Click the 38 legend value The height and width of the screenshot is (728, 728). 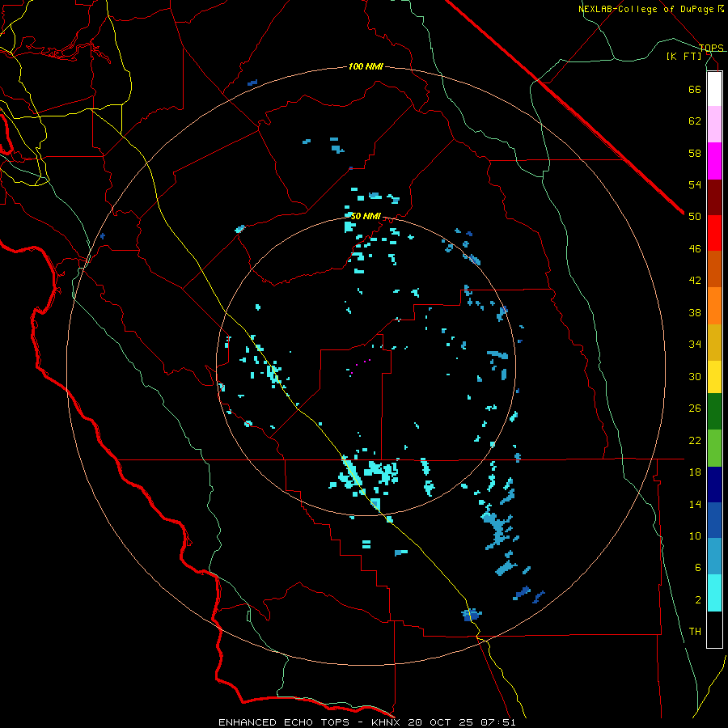point(695,312)
